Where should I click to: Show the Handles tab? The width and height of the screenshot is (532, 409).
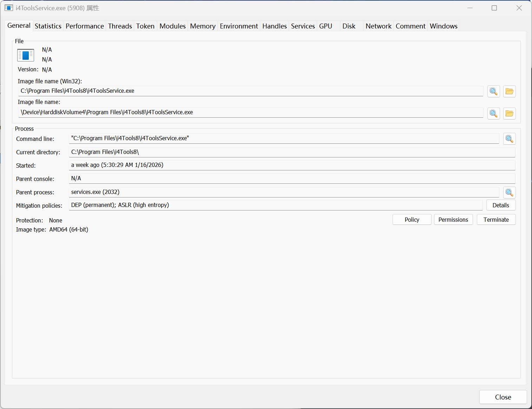coord(274,26)
